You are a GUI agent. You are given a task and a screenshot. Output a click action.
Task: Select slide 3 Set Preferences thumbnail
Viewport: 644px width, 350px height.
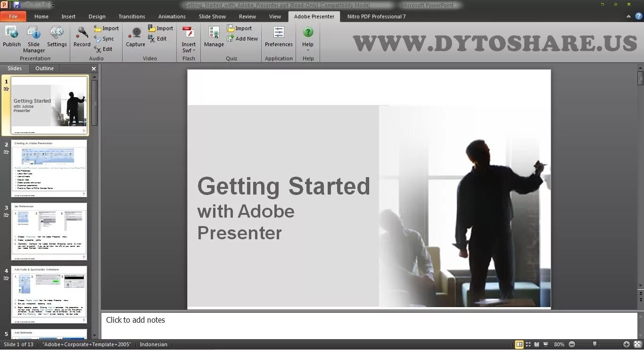click(50, 231)
